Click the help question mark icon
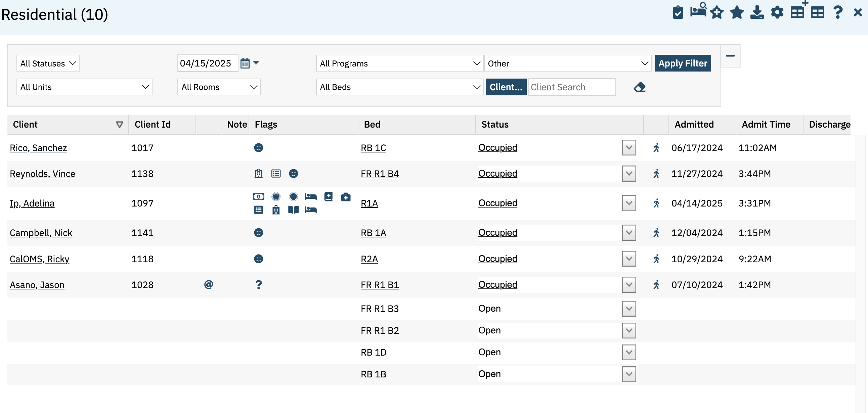Viewport: 868px width, 413px height. 837,13
